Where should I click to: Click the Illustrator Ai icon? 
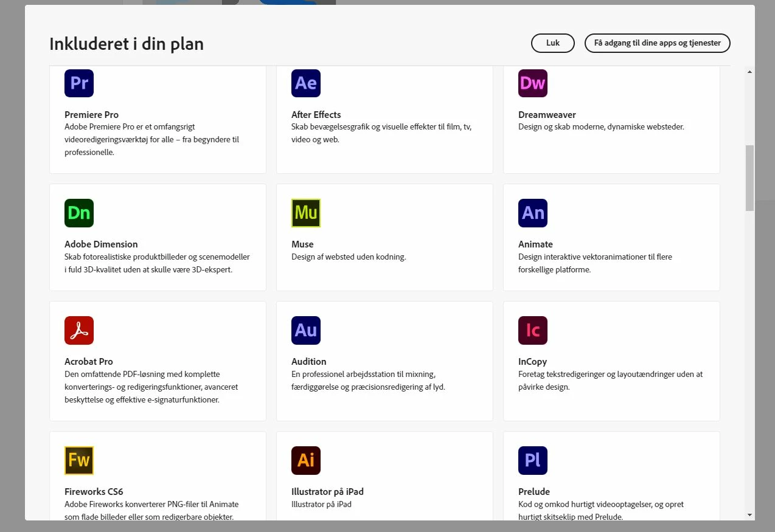[306, 460]
